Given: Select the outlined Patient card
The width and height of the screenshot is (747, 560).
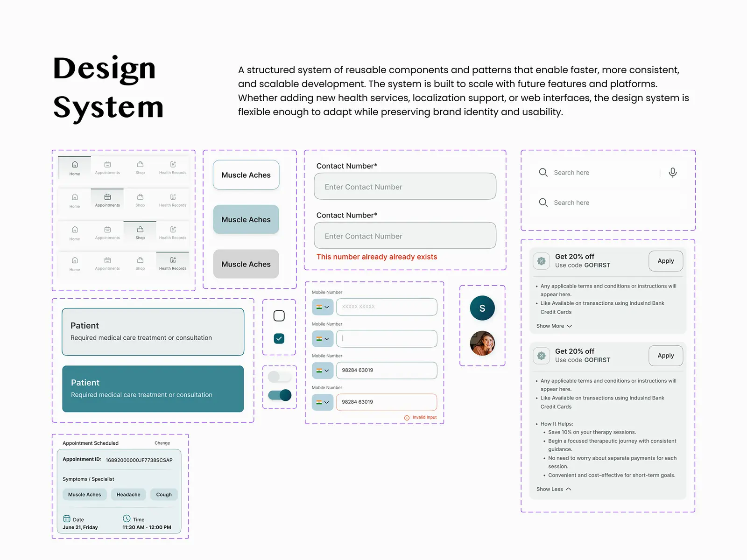Looking at the screenshot, I should (153, 332).
